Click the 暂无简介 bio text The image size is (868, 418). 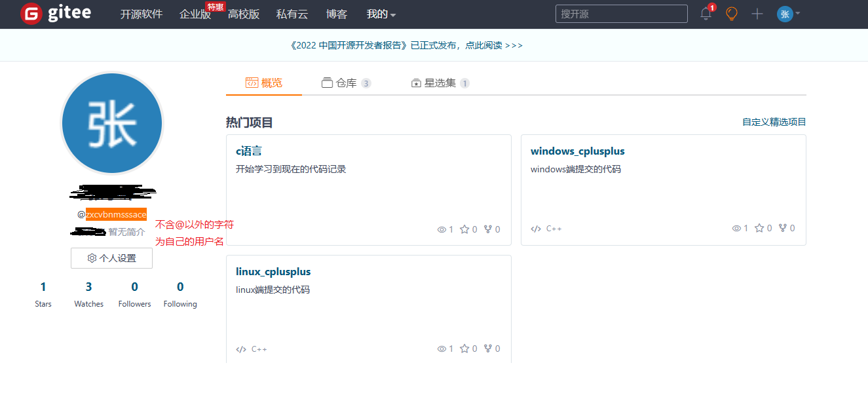(x=126, y=232)
